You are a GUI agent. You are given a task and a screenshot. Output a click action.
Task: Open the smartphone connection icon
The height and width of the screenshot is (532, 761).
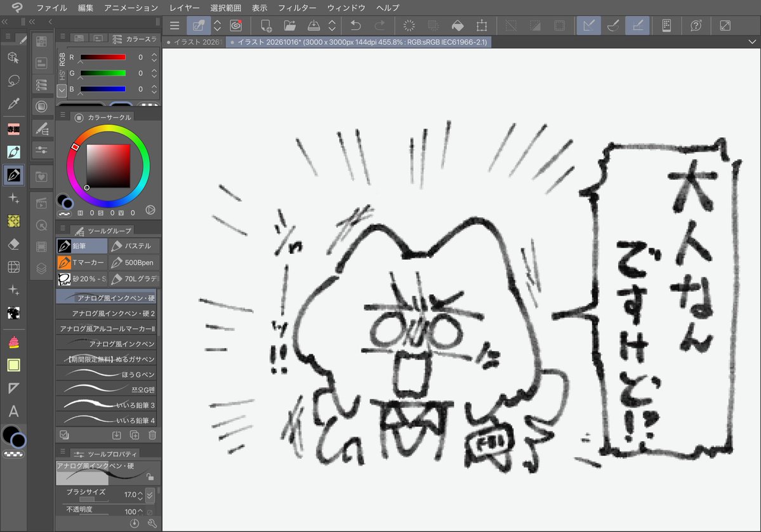(666, 25)
